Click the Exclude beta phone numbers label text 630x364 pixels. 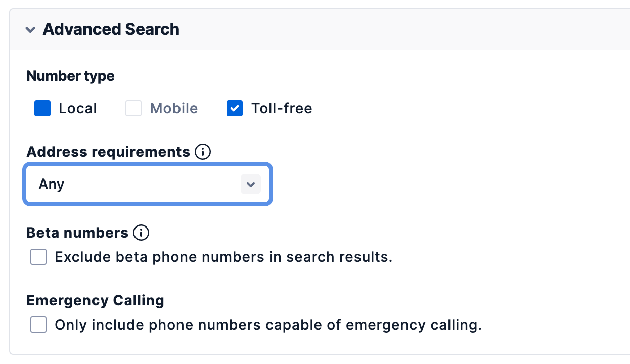click(x=223, y=257)
